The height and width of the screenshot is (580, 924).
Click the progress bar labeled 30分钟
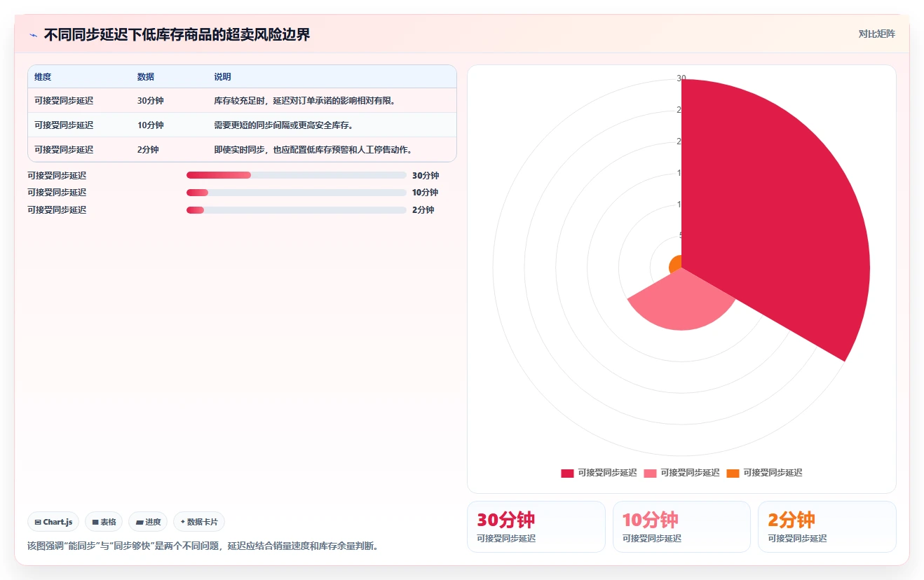pyautogui.click(x=297, y=175)
